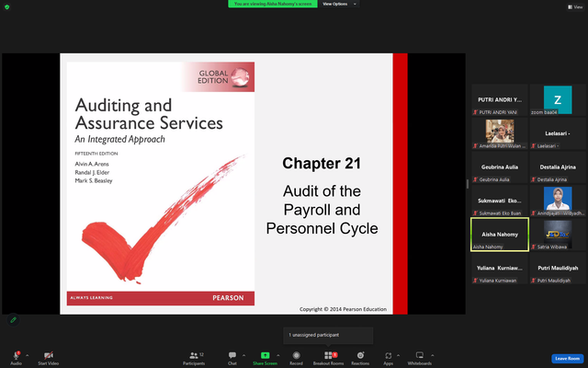This screenshot has height=368, width=588.
Task: Click the green encryption shield icon
Action: pyautogui.click(x=7, y=6)
